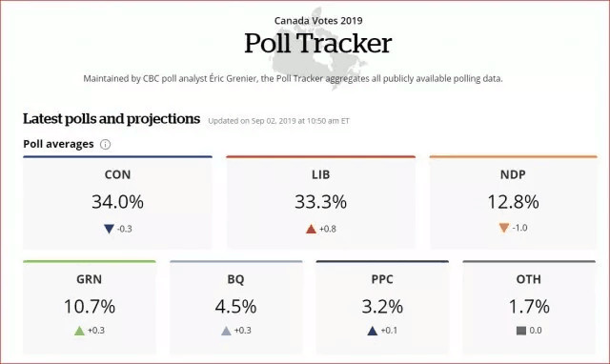
Task: Click the Poll Tracker main title
Action: (x=317, y=43)
